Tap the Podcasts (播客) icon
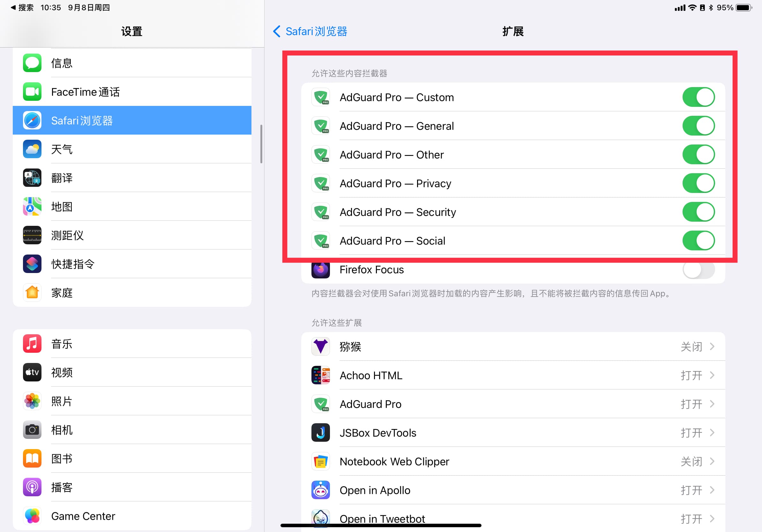The height and width of the screenshot is (532, 762). tap(32, 487)
